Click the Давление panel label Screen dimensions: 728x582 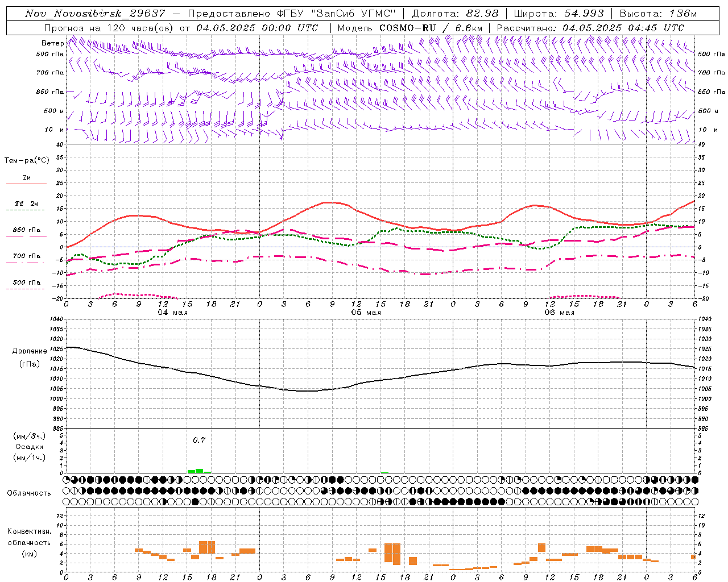click(x=30, y=351)
